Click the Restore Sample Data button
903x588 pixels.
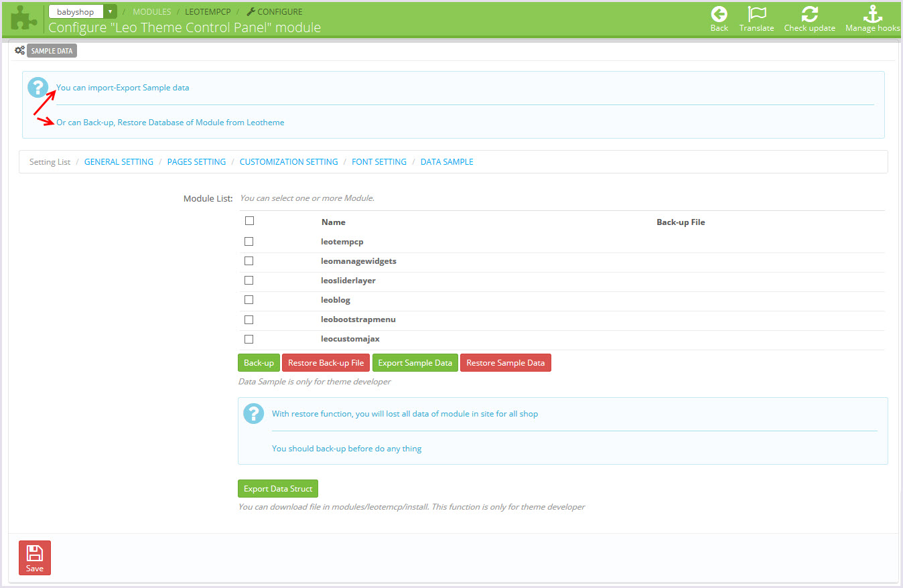pos(506,362)
